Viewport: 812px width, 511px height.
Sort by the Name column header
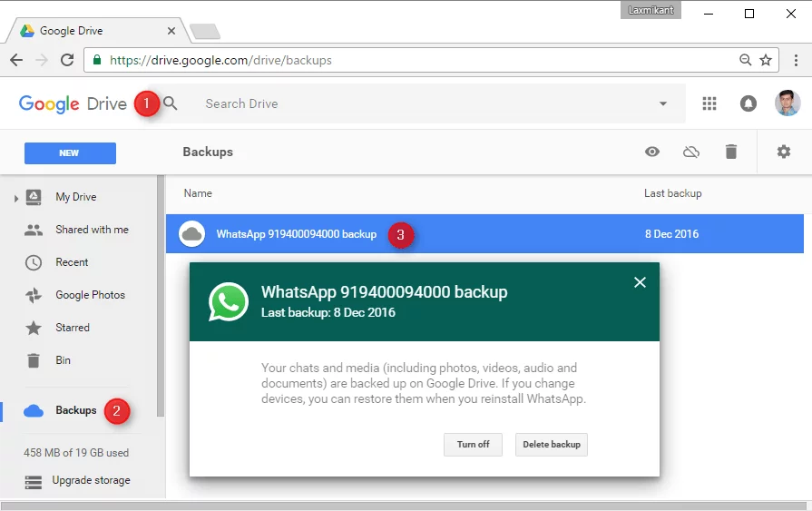click(x=198, y=193)
